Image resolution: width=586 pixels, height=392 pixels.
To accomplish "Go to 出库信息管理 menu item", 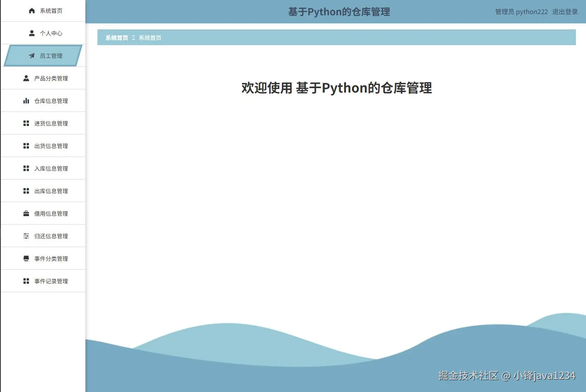I will tap(43, 191).
